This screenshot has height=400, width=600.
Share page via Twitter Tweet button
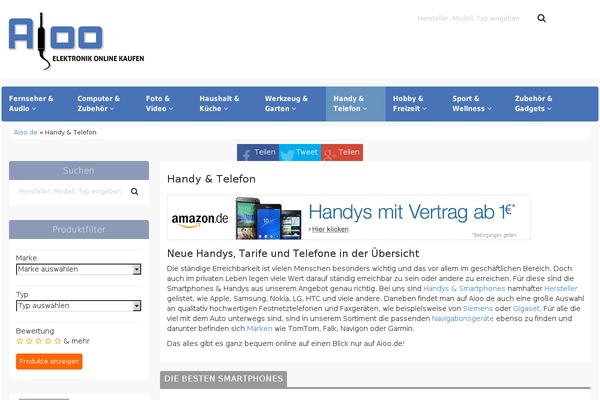pos(300,152)
